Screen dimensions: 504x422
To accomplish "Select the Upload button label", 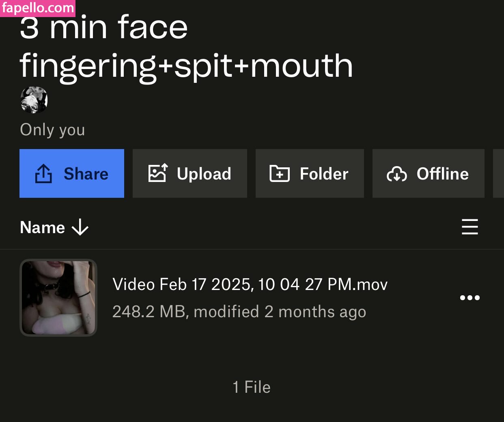I will pyautogui.click(x=204, y=174).
